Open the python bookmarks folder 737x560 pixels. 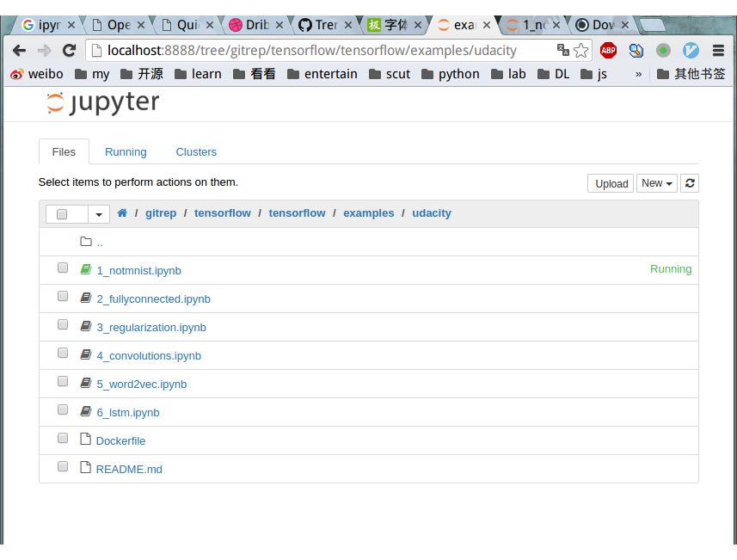451,74
